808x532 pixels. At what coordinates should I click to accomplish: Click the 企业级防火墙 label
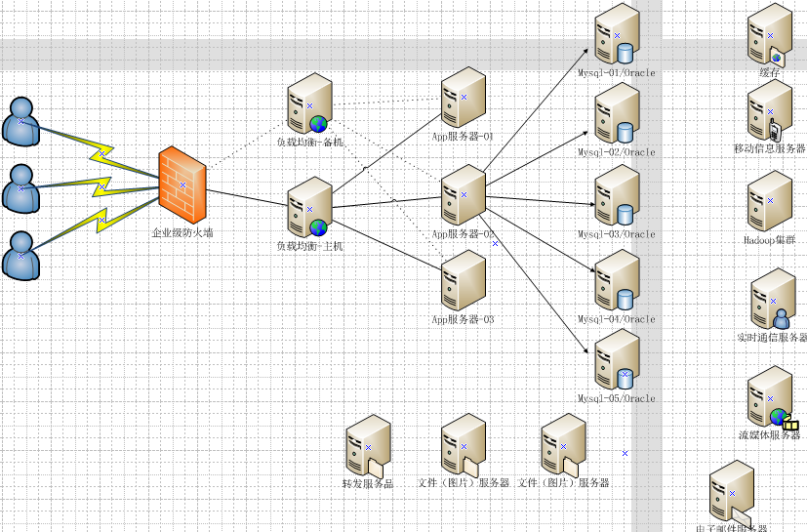point(182,232)
